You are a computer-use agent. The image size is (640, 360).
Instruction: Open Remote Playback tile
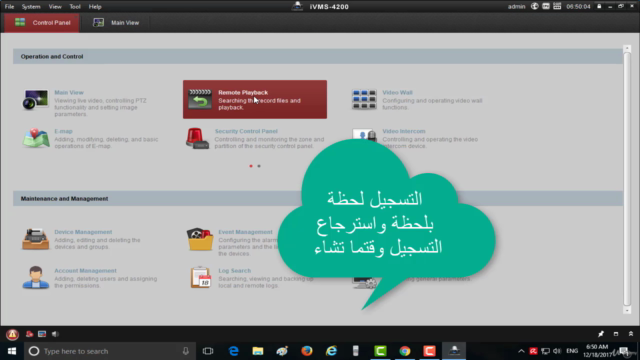pos(255,100)
